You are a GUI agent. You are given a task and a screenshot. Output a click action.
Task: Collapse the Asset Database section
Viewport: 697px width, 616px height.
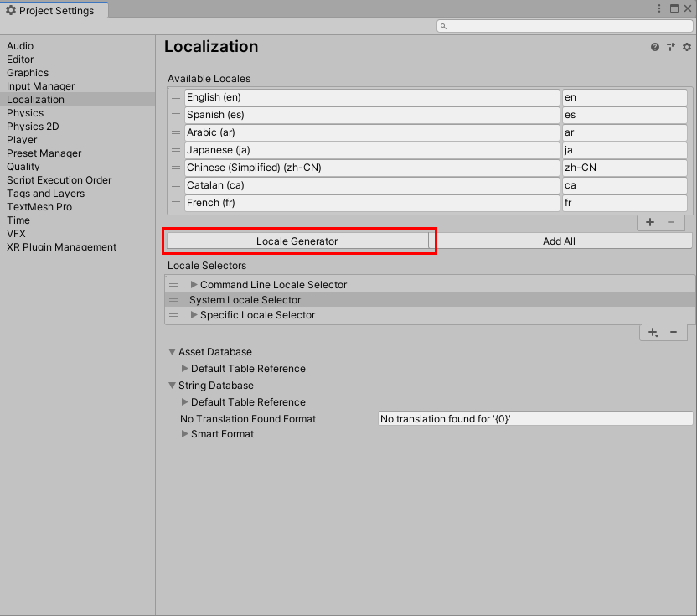(172, 351)
